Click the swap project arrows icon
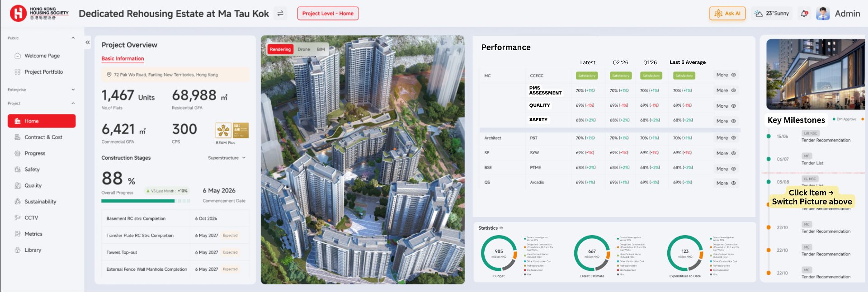This screenshot has width=868, height=293. [x=280, y=14]
